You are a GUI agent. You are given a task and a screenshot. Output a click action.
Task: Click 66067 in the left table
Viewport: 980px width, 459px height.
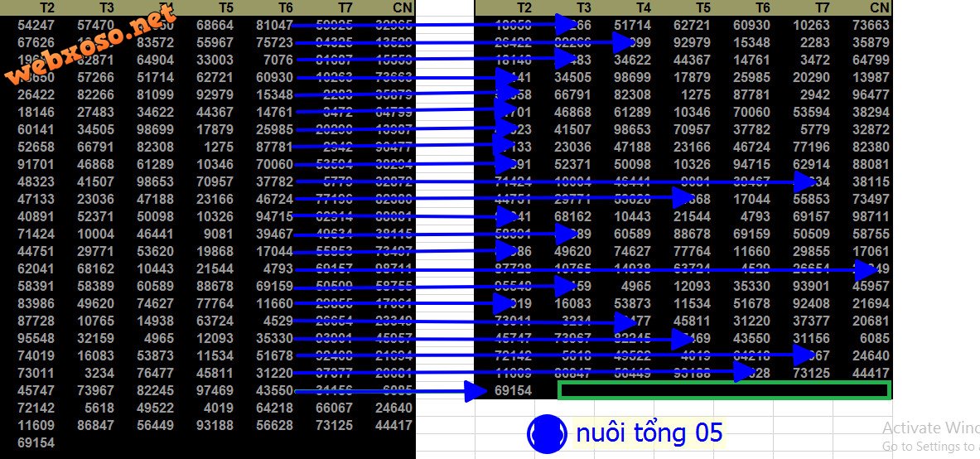(334, 408)
